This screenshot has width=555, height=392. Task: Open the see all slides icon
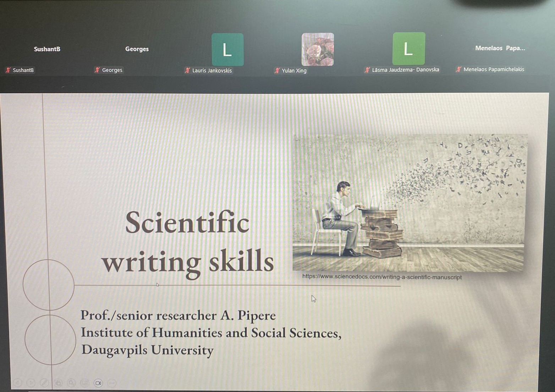[58, 383]
